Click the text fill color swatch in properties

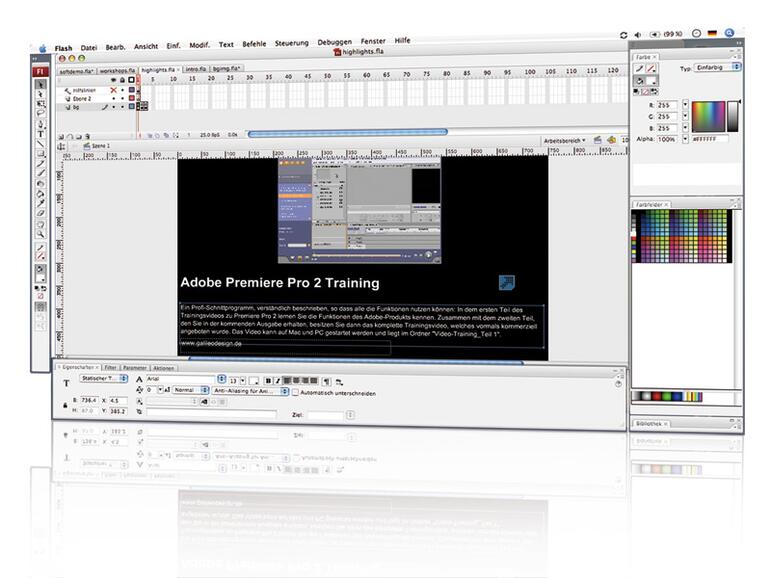click(254, 381)
